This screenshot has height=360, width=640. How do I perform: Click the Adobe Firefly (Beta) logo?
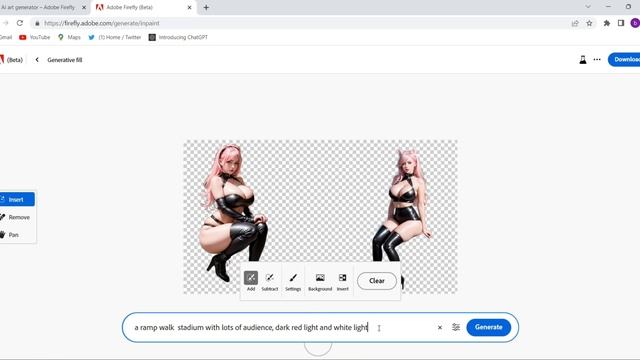[11, 60]
